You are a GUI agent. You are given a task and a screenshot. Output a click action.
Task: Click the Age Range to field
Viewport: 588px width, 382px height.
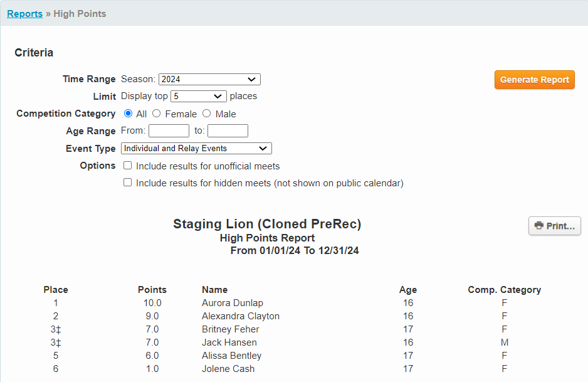click(228, 130)
